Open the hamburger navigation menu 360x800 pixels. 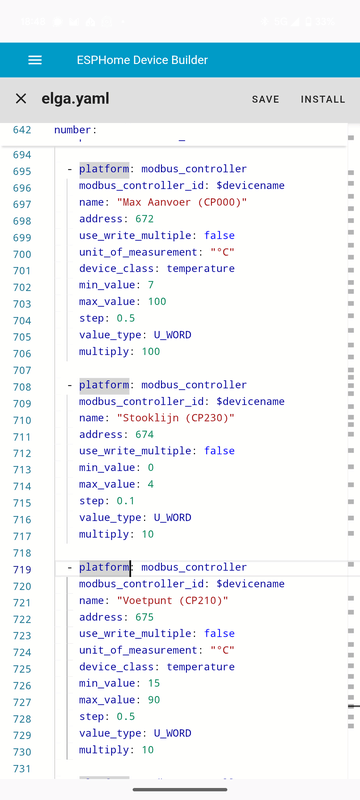pyautogui.click(x=35, y=60)
